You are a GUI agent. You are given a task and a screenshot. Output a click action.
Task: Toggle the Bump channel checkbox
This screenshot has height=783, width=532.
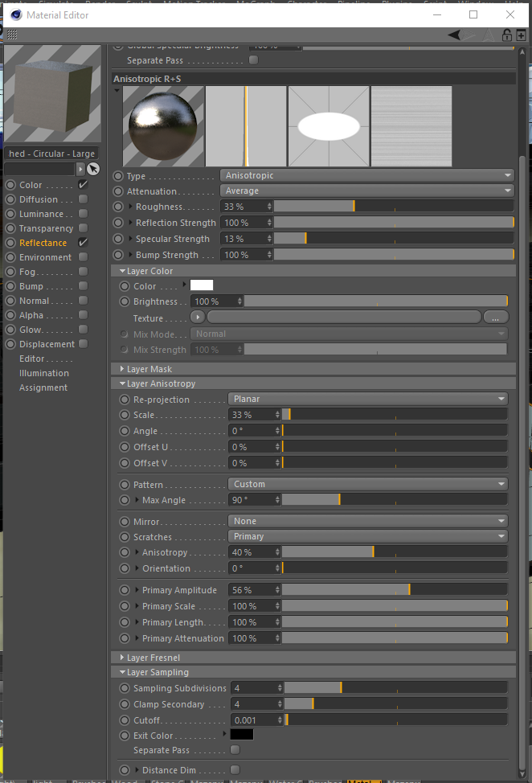[83, 286]
